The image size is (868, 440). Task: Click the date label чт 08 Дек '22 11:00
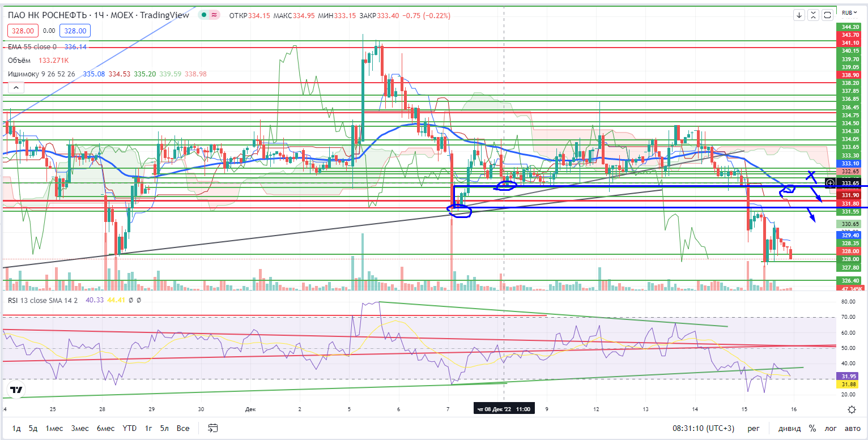504,409
